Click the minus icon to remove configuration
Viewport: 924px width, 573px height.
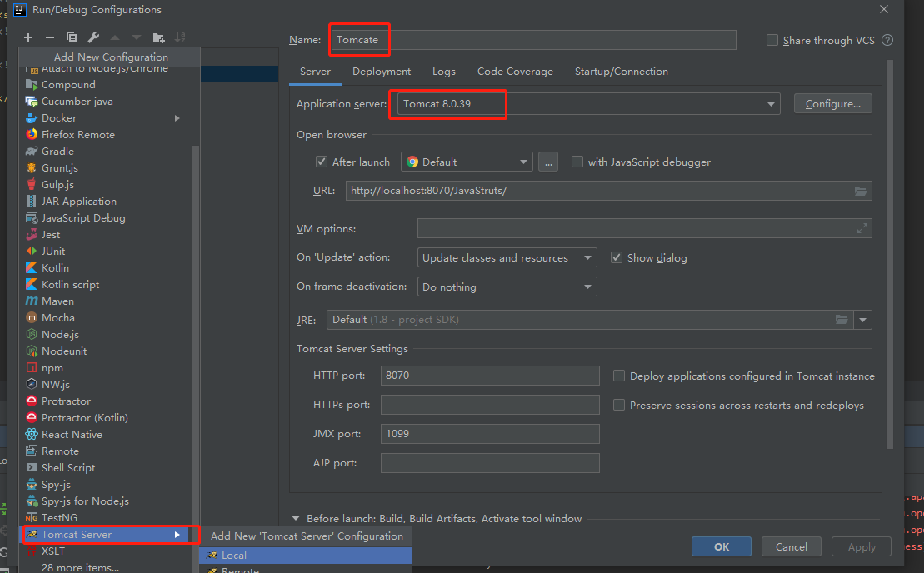(50, 37)
